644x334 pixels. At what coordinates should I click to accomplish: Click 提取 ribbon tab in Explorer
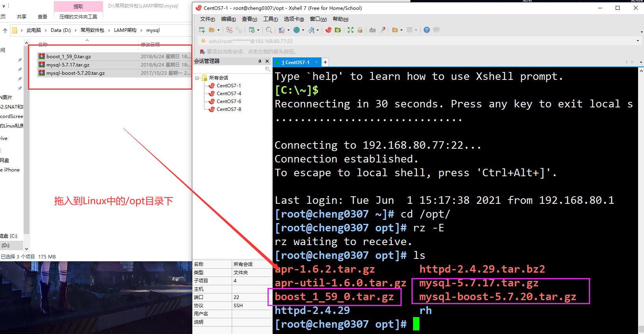coord(78,6)
